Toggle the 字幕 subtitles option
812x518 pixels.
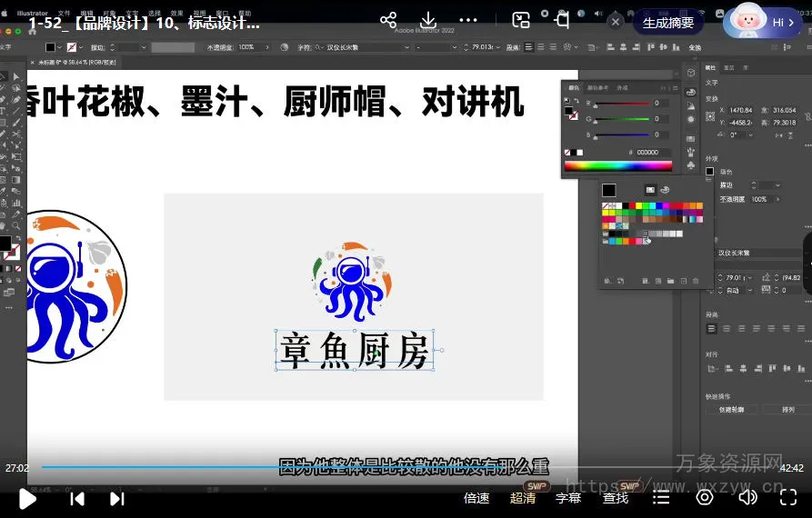tap(568, 498)
